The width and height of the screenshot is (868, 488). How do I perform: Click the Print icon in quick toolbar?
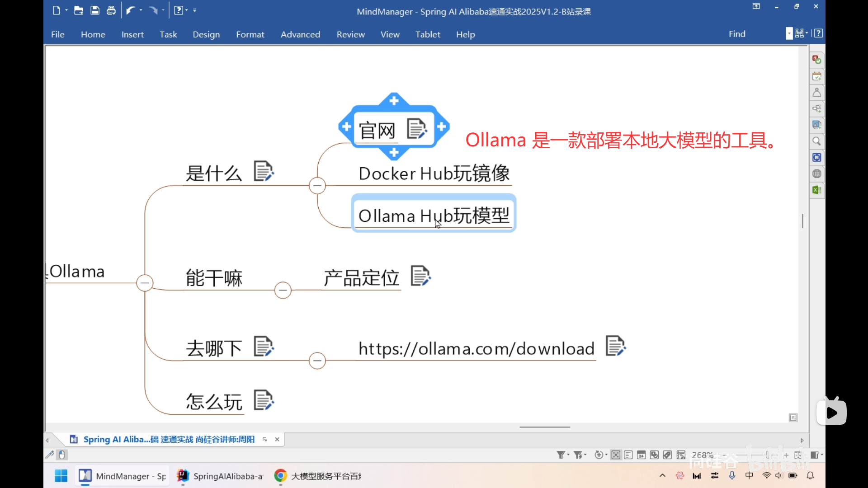click(111, 10)
